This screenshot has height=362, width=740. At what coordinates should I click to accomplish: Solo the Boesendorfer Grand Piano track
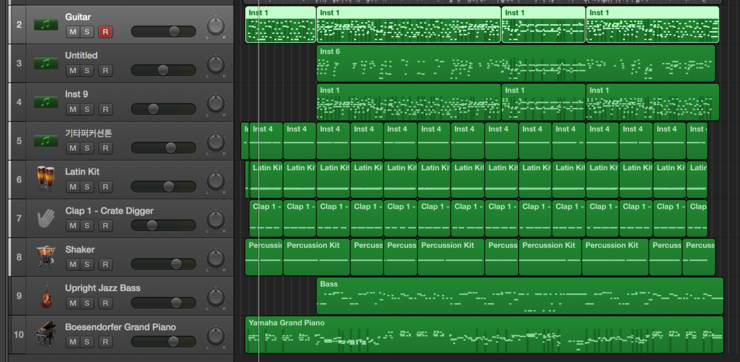pyautogui.click(x=86, y=342)
